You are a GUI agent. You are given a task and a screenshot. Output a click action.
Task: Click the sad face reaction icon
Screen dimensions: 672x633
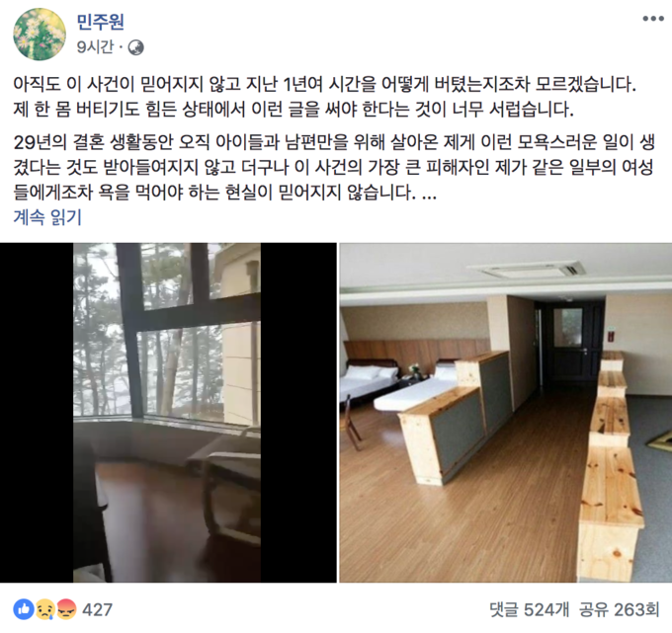(x=44, y=609)
